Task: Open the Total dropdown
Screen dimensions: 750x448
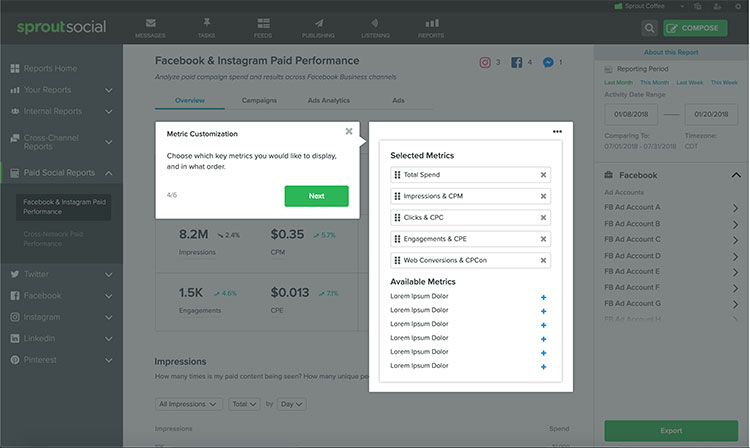Action: click(244, 404)
